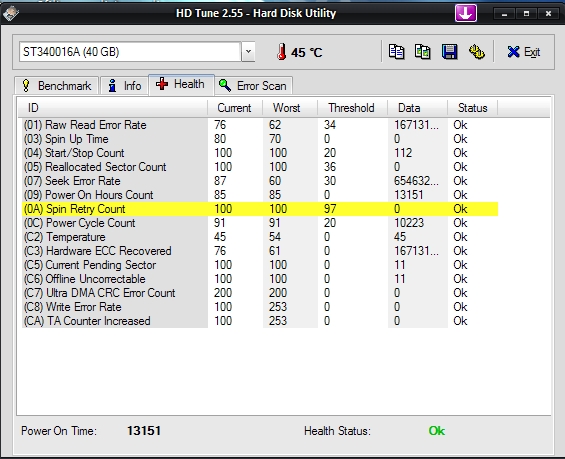Switch to the Benchmark tab
This screenshot has height=459, width=565.
tap(57, 86)
